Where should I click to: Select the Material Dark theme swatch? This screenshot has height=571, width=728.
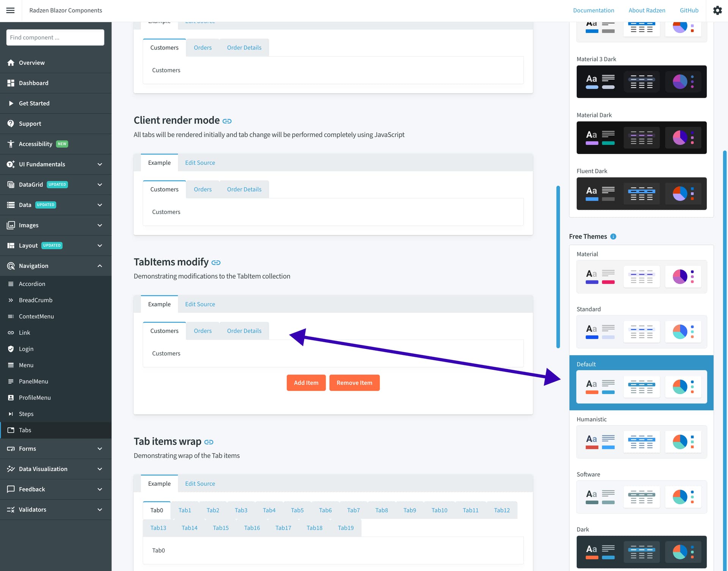[x=642, y=138]
